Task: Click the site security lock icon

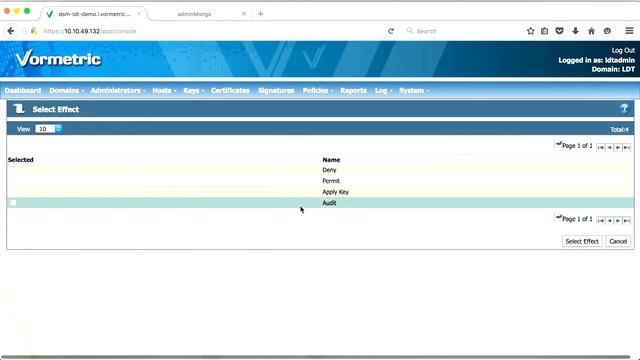Action: pyautogui.click(x=34, y=31)
